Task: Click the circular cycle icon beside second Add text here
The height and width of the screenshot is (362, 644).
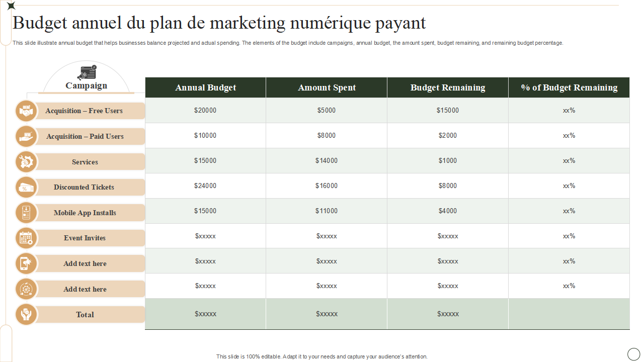Action: 26,289
